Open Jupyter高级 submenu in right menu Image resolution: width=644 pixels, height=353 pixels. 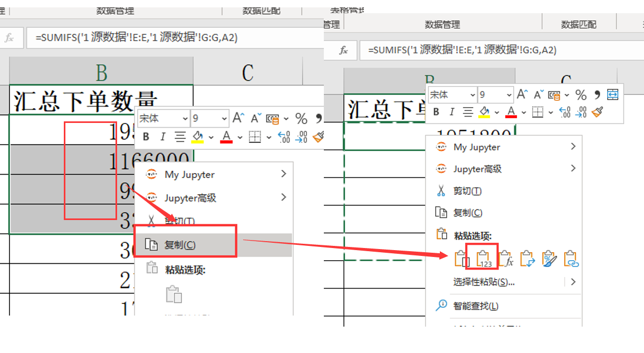504,169
